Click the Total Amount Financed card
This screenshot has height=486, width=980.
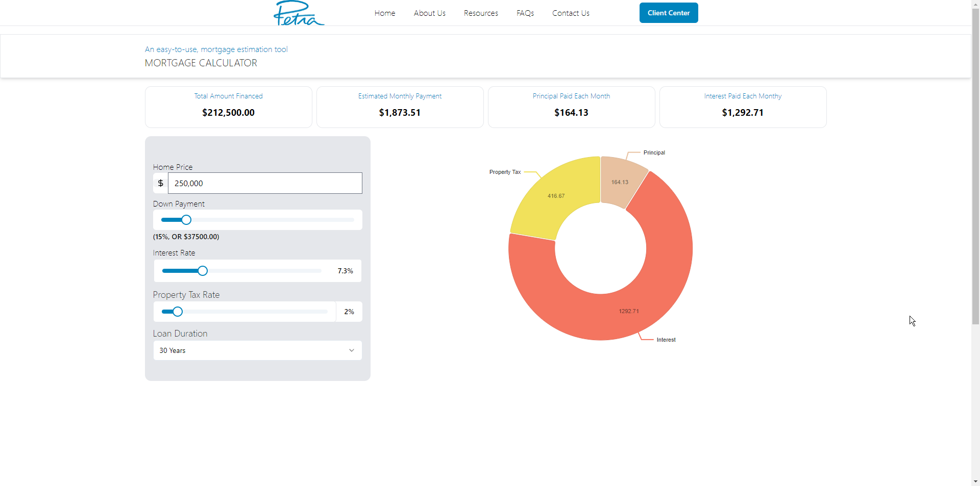tap(229, 107)
